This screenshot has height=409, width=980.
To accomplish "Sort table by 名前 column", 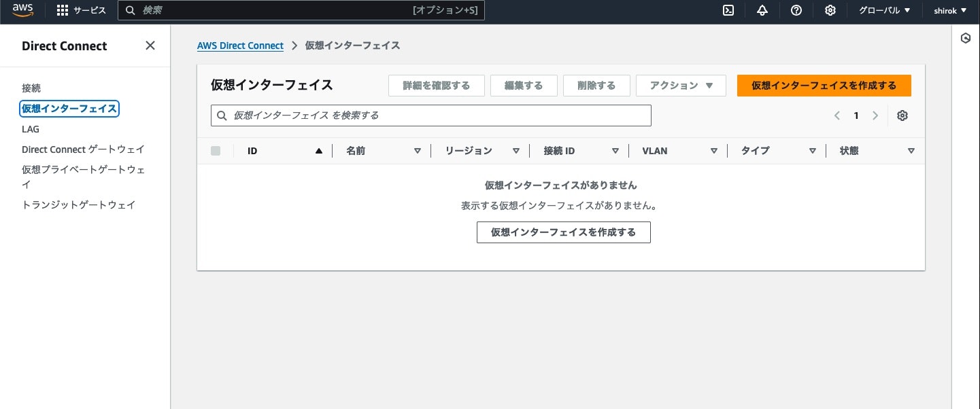I will (418, 151).
